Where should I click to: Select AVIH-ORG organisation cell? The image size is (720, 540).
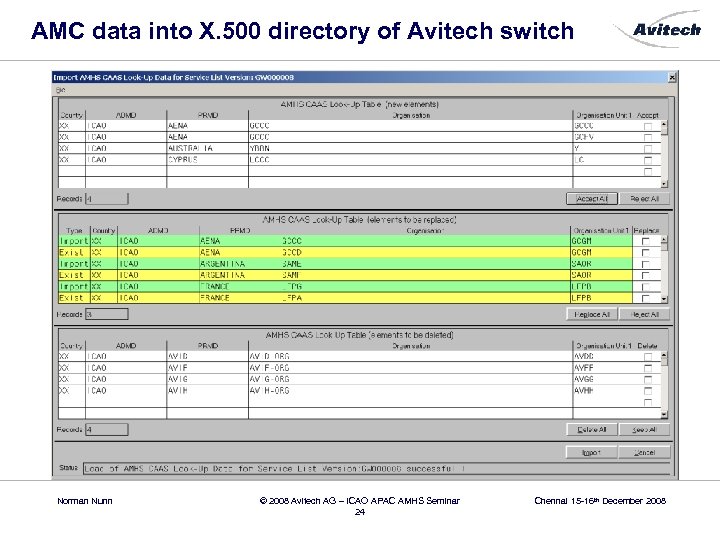click(411, 391)
